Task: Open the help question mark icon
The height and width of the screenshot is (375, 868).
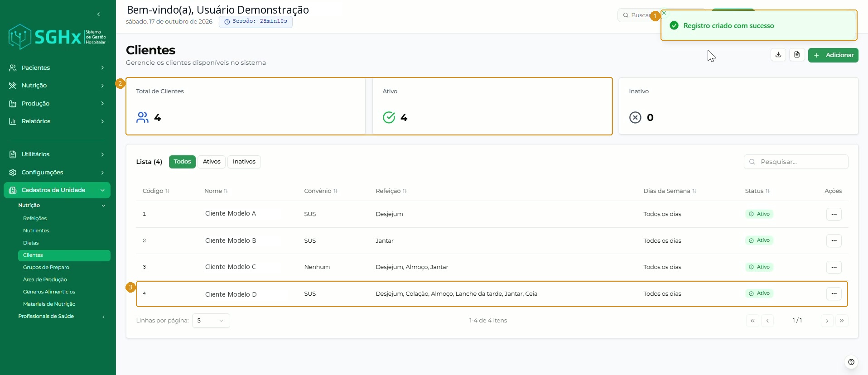Action: 851,362
